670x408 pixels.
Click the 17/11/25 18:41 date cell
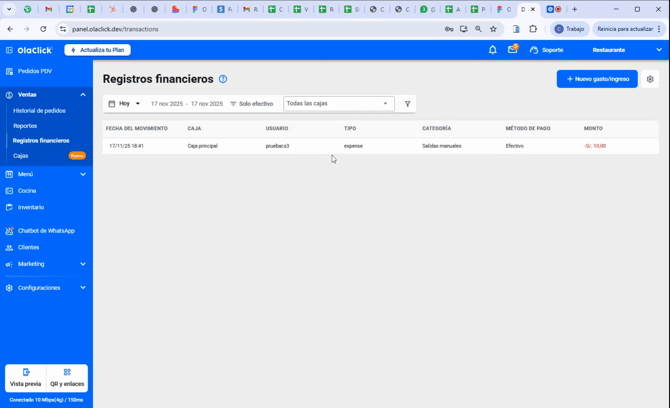click(126, 146)
